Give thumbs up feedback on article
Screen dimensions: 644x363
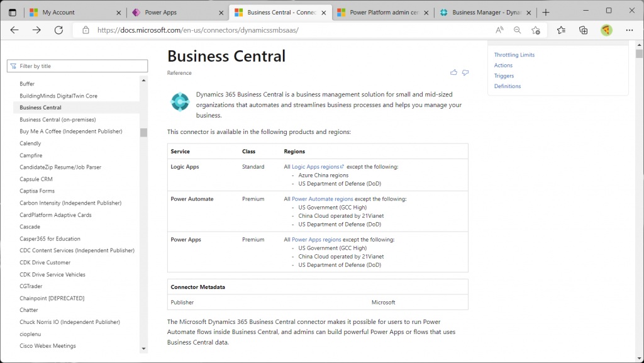pos(453,72)
